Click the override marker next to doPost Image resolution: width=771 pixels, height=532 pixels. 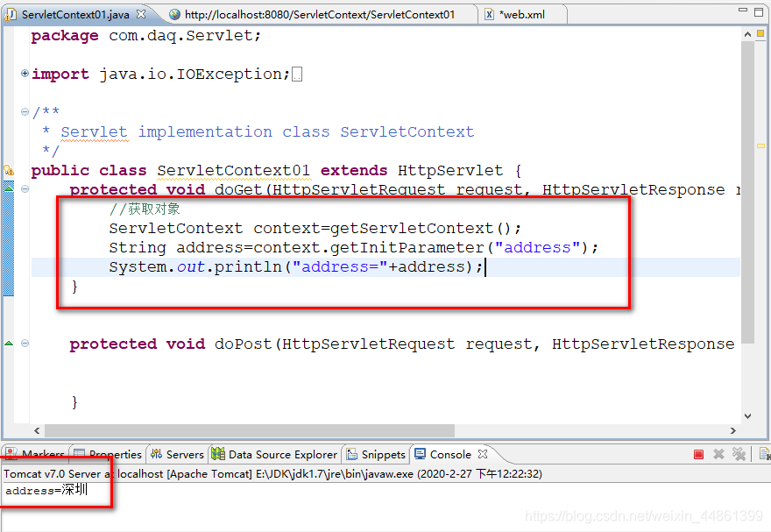click(9, 343)
